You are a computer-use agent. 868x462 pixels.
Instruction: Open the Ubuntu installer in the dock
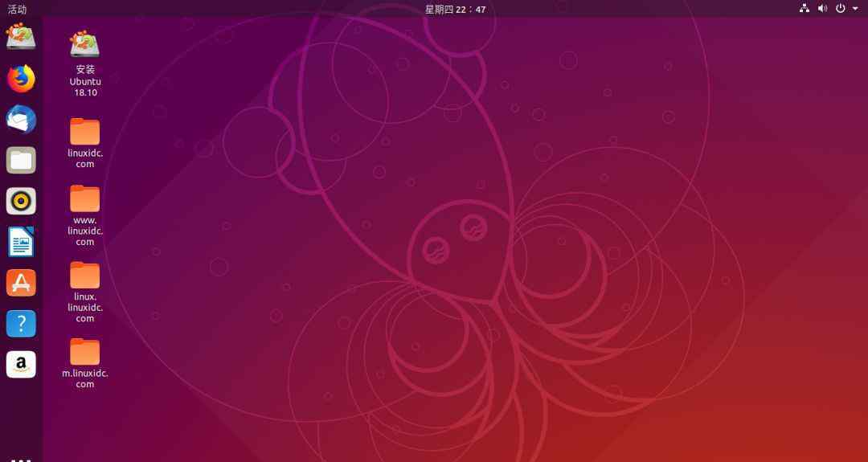coord(21,36)
